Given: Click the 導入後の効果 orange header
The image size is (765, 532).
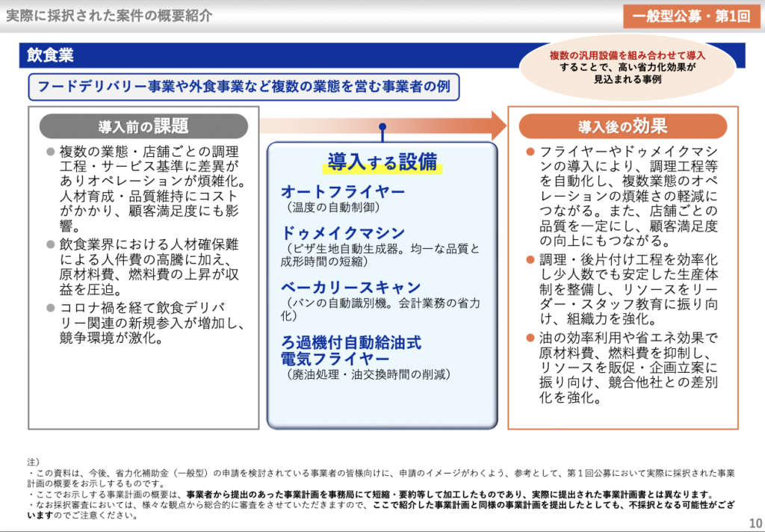Looking at the screenshot, I should pos(622,126).
